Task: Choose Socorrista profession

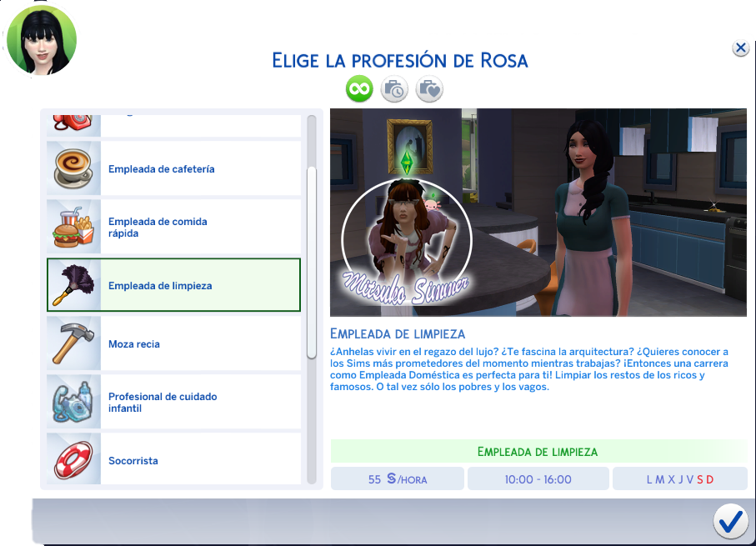Action: [173, 458]
